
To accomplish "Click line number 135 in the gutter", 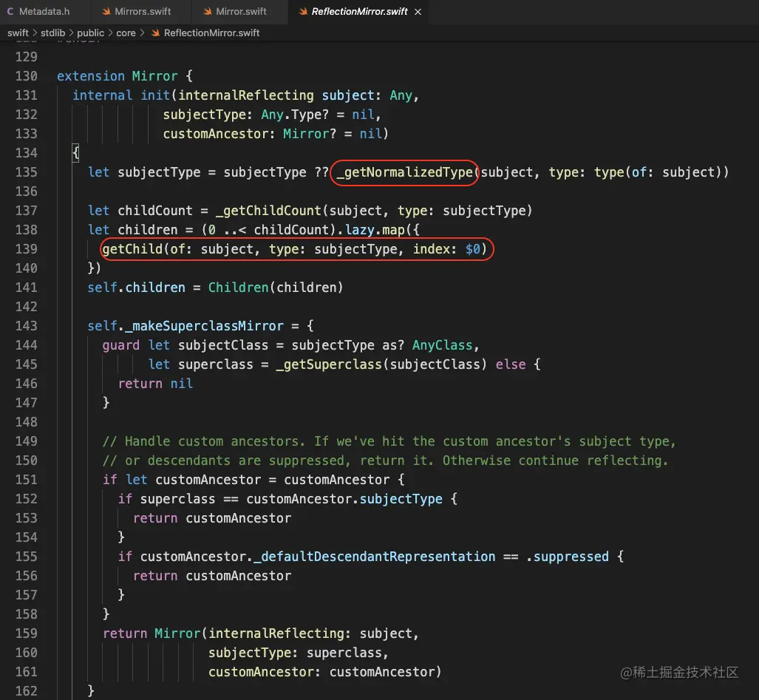I will coord(26,172).
